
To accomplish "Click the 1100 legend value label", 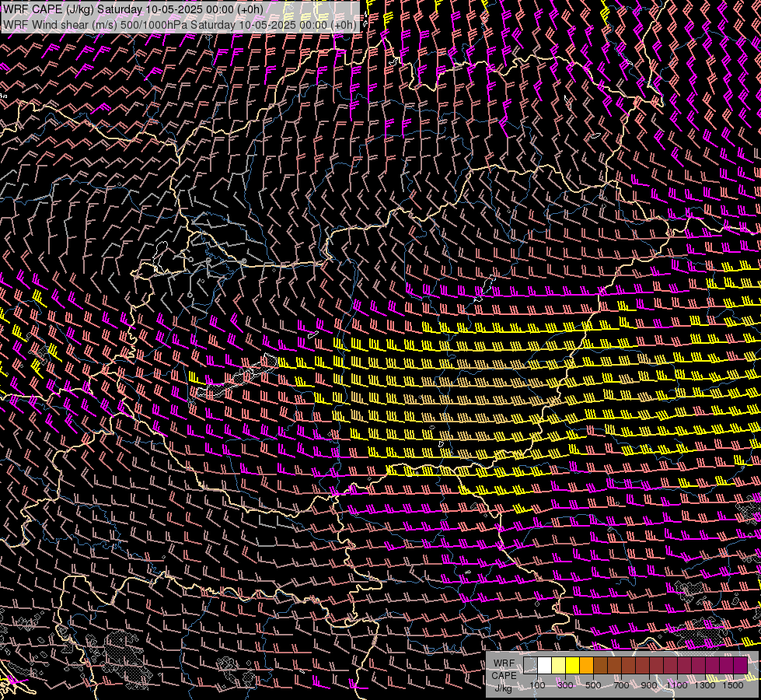I will (677, 685).
